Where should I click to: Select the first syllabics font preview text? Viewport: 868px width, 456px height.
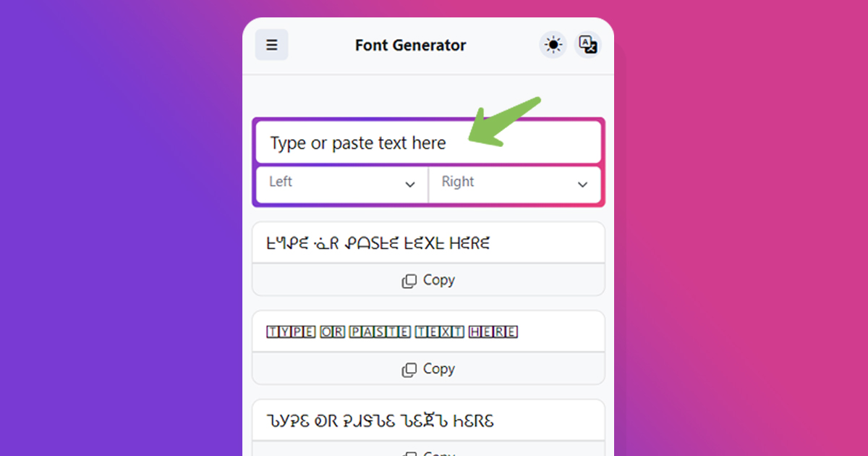click(x=376, y=242)
